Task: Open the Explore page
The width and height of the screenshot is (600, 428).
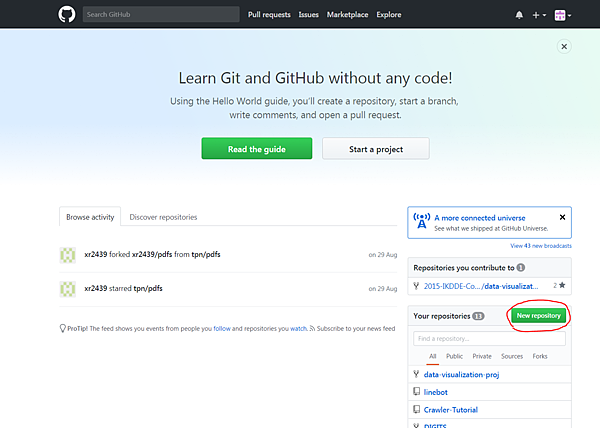Action: (389, 15)
